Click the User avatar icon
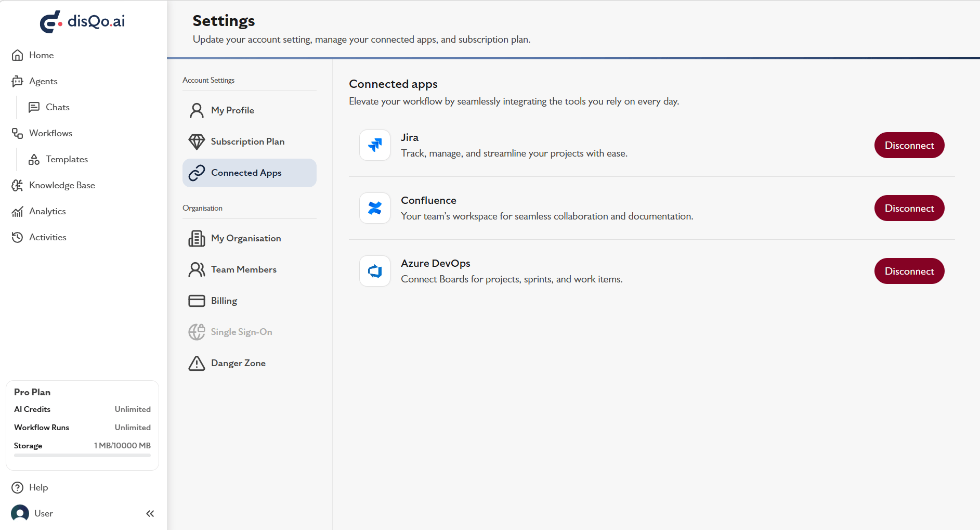980x530 pixels. click(20, 513)
